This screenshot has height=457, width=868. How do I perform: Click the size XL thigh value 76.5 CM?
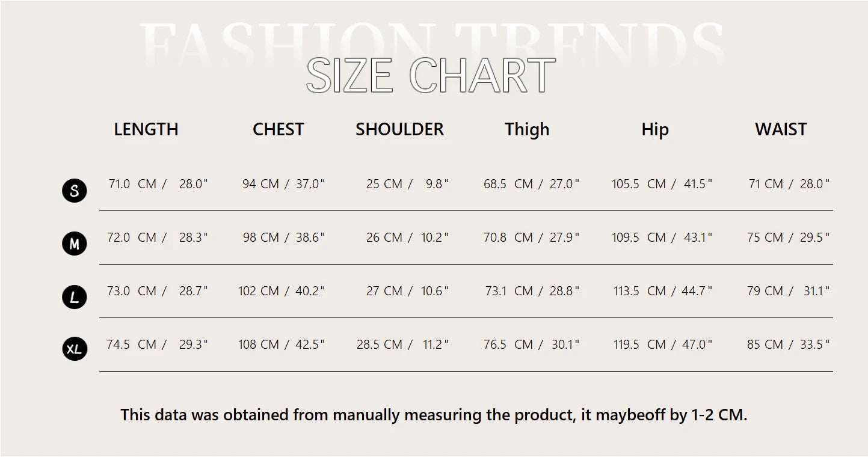(508, 345)
